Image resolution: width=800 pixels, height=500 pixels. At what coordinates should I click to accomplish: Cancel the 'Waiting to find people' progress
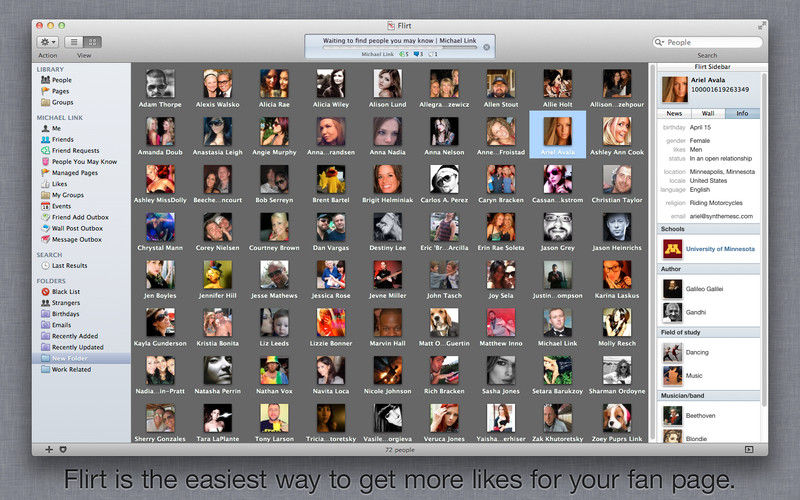coord(487,47)
